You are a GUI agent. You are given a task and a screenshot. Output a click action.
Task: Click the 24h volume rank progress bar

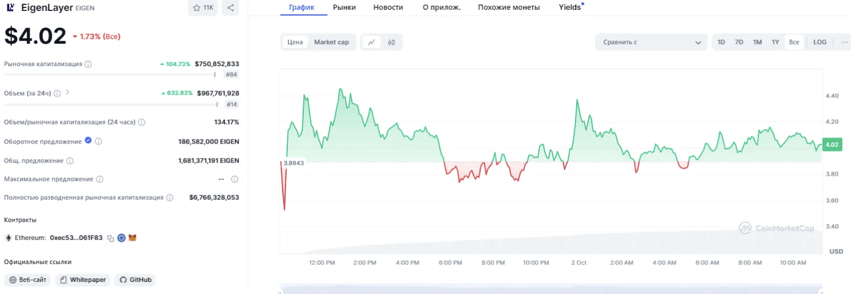(111, 105)
